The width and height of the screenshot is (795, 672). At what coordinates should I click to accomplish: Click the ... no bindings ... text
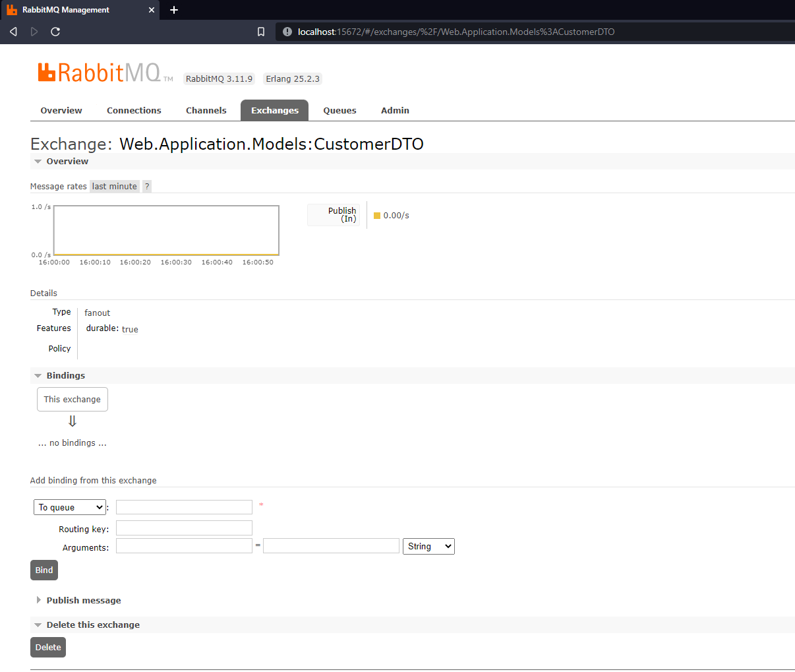pos(73,443)
